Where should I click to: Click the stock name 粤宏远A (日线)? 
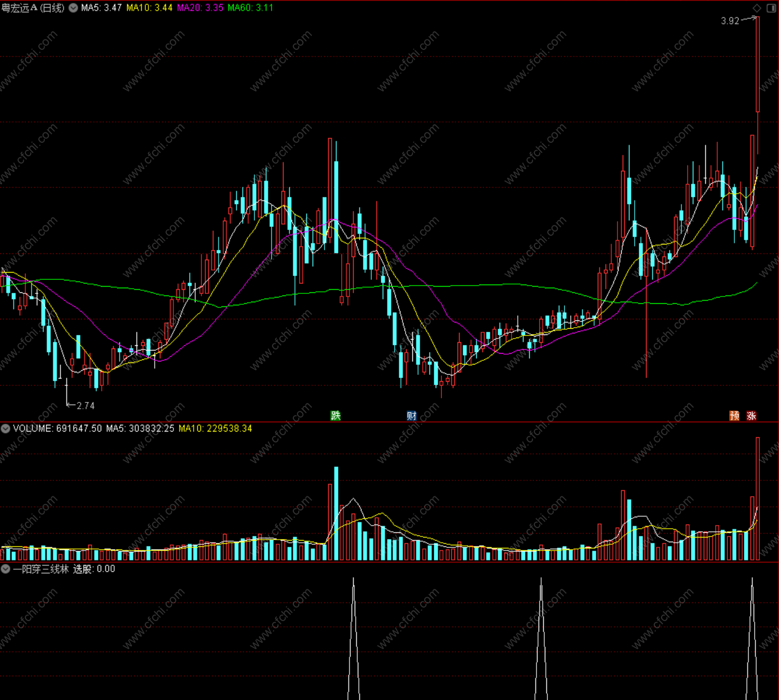click(33, 8)
